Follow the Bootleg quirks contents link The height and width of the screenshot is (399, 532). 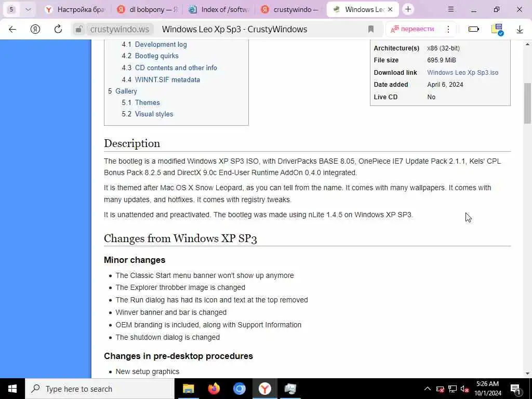156,56
